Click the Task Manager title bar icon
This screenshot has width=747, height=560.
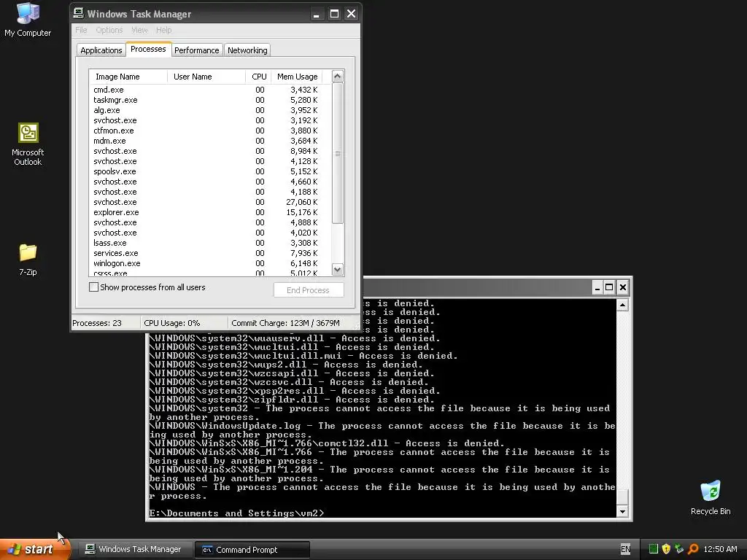(x=79, y=13)
